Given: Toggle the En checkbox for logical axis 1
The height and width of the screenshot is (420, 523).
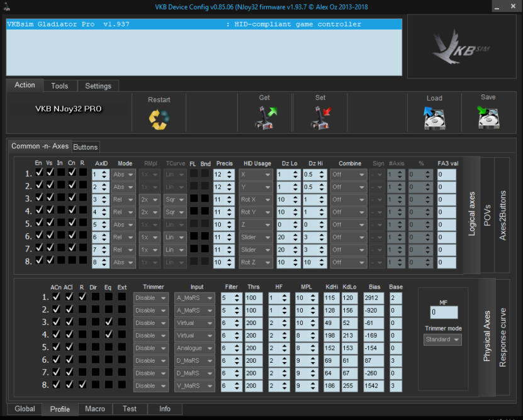Looking at the screenshot, I should click(39, 172).
